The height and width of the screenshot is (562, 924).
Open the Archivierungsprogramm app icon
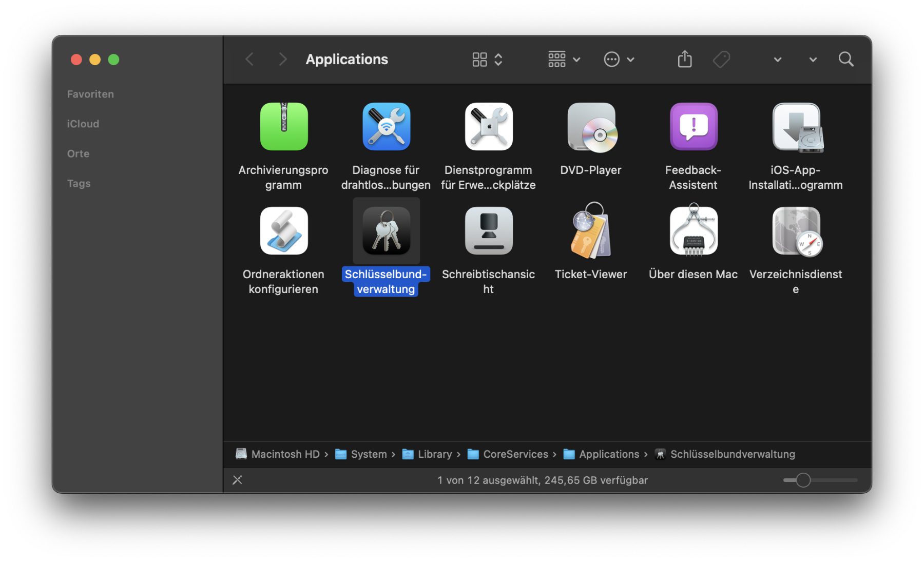coord(283,127)
